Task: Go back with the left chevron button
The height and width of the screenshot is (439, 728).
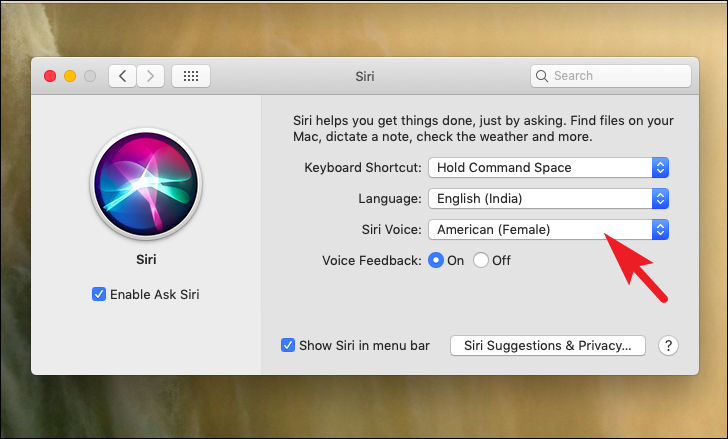Action: pos(122,76)
